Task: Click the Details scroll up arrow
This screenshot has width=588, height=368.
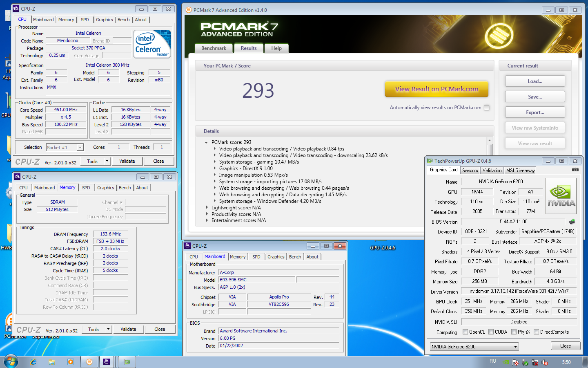Action: 490,140
